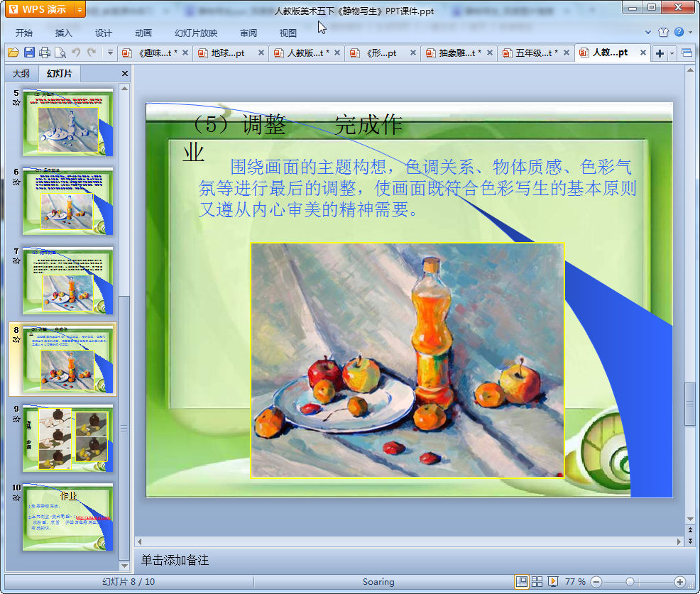Viewport: 700px width, 594px height.
Task: Click the Print icon in toolbar
Action: pos(45,53)
